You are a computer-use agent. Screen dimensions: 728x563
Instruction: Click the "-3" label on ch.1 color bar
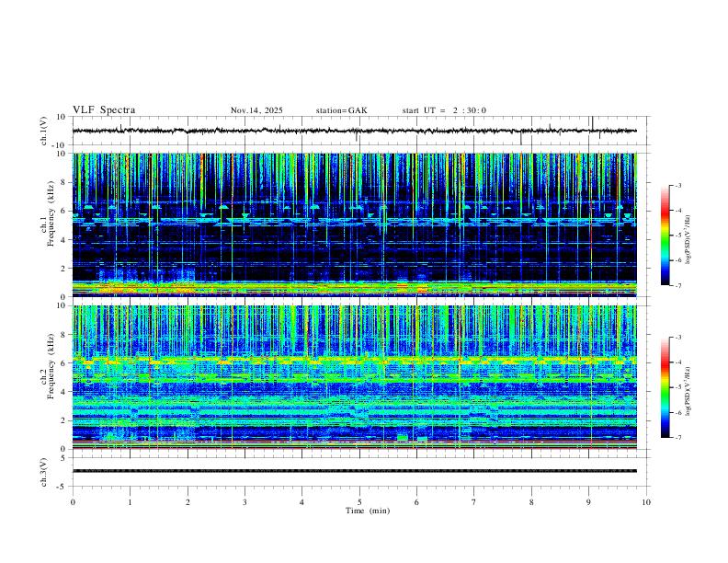click(x=677, y=185)
